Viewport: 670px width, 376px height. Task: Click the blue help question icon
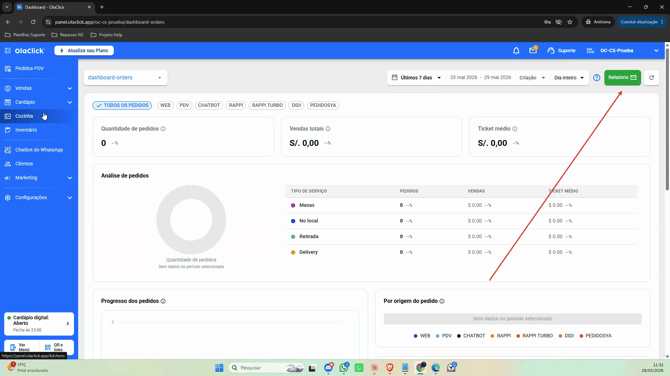tap(597, 78)
